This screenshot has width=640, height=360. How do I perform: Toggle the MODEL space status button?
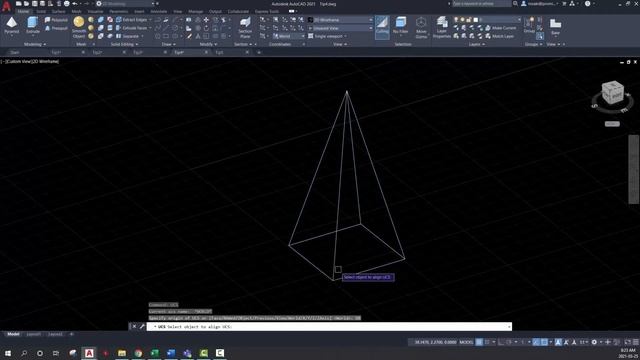(x=466, y=342)
